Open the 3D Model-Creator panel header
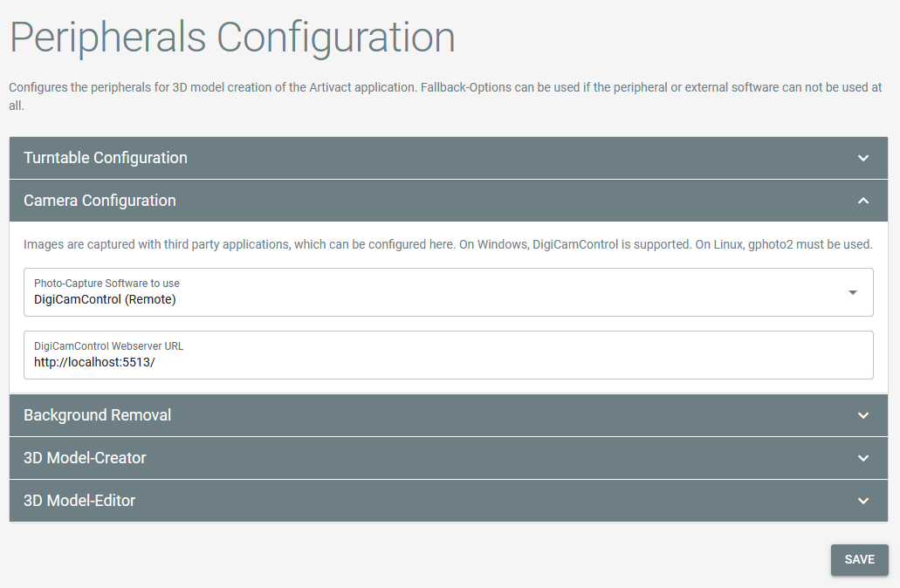Viewport: 900px width, 588px height. 449,458
